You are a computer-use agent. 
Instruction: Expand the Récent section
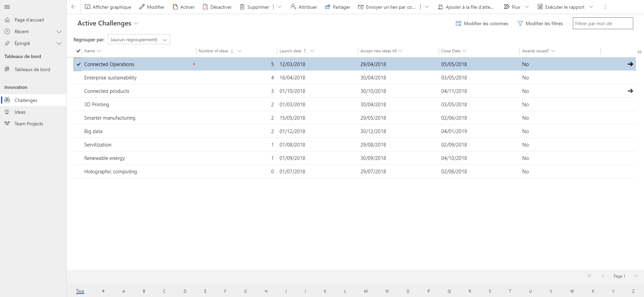pyautogui.click(x=59, y=32)
